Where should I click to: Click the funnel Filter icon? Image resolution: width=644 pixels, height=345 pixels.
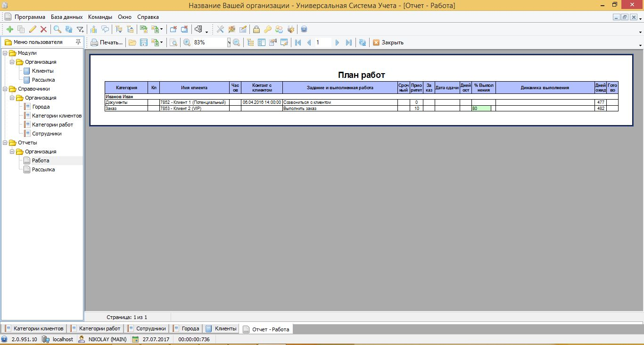click(x=80, y=29)
